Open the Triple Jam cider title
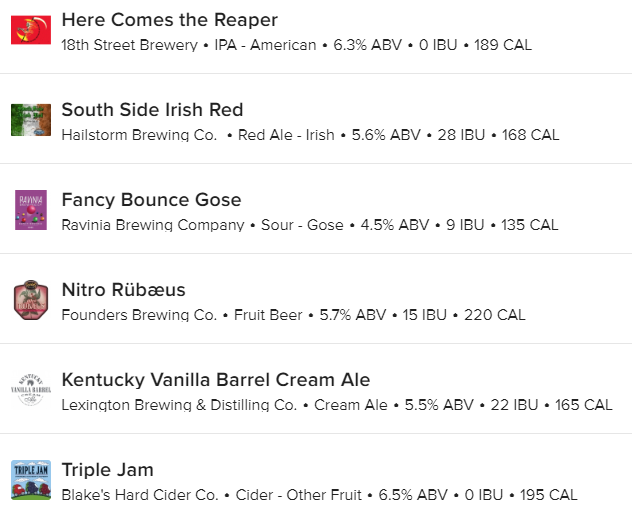This screenshot has width=632, height=516. (x=108, y=470)
